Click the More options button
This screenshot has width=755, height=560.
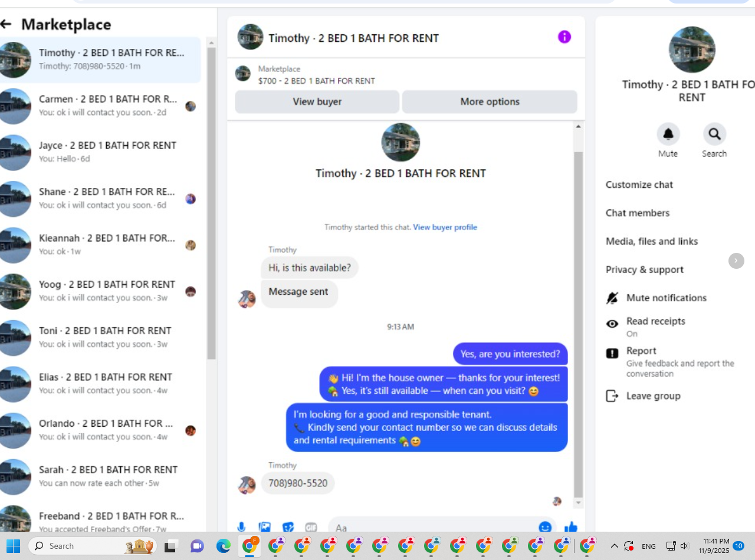pyautogui.click(x=490, y=101)
